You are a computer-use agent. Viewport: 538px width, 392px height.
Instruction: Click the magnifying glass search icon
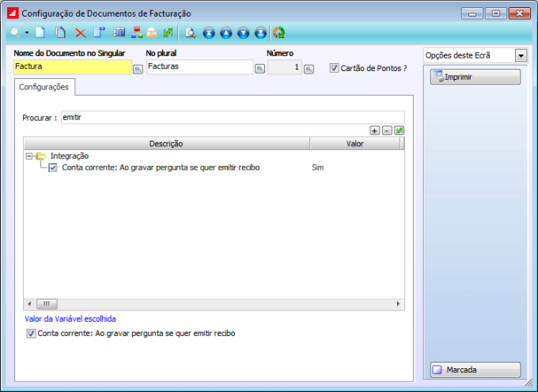15,33
